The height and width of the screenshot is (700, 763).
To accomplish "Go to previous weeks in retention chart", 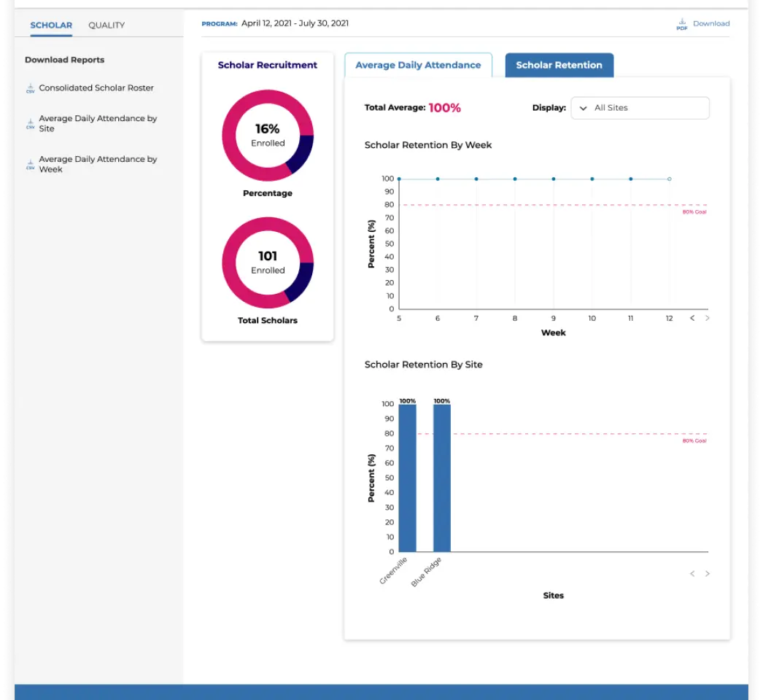I will pyautogui.click(x=692, y=318).
